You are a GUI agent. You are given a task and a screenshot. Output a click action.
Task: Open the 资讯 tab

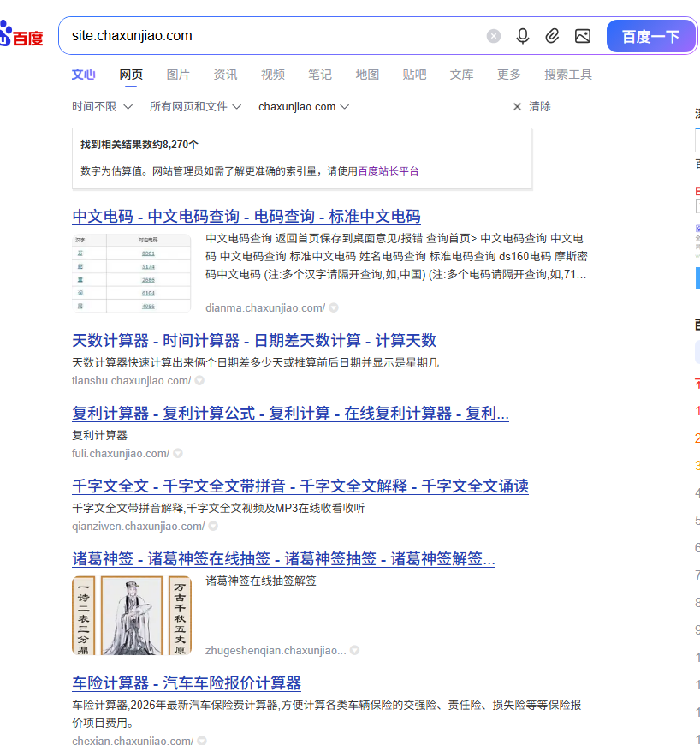[225, 74]
